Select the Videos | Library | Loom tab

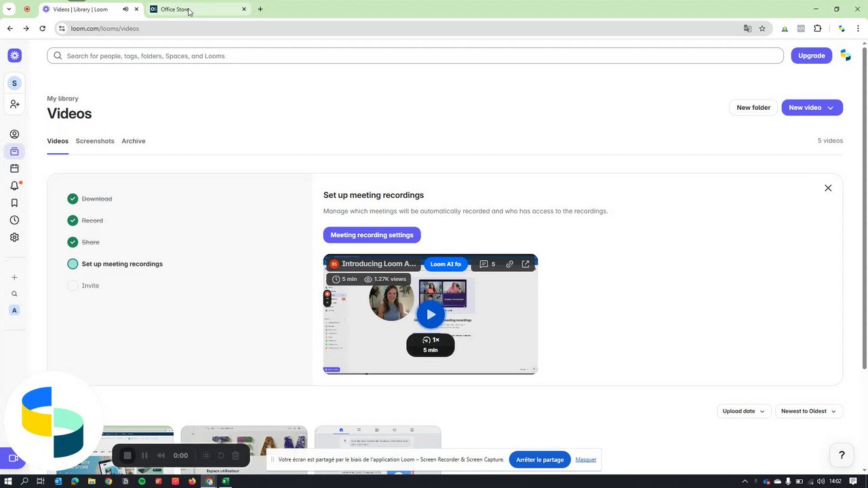[89, 9]
